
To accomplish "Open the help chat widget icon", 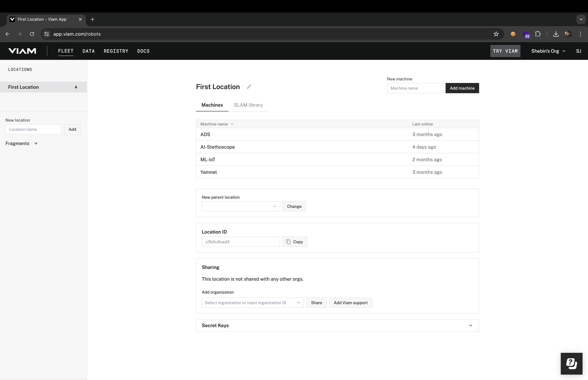I will tap(571, 364).
